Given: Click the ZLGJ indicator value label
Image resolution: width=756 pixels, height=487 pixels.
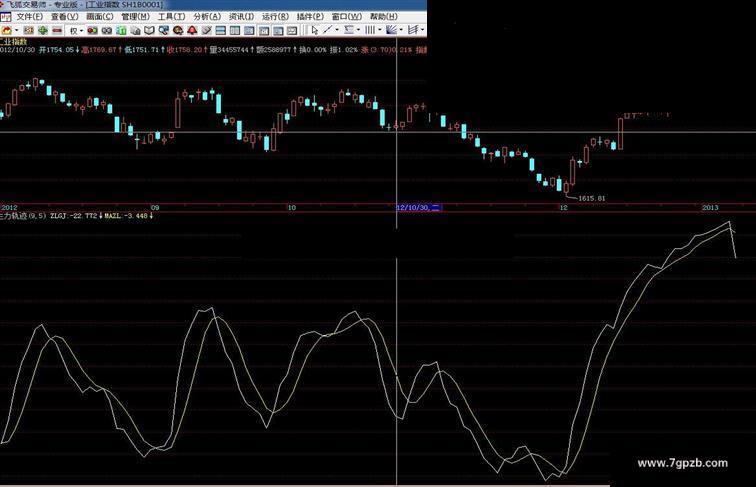Looking at the screenshot, I should point(76,216).
